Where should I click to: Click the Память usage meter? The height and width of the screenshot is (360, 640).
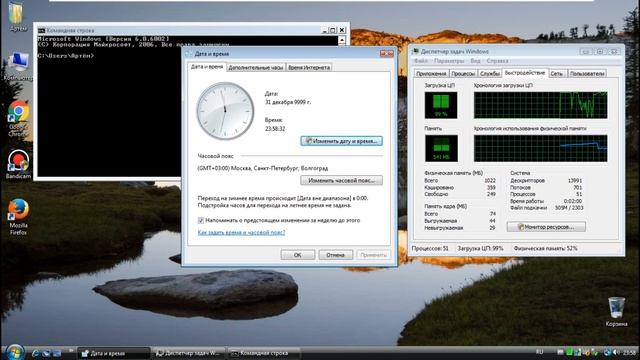click(441, 148)
